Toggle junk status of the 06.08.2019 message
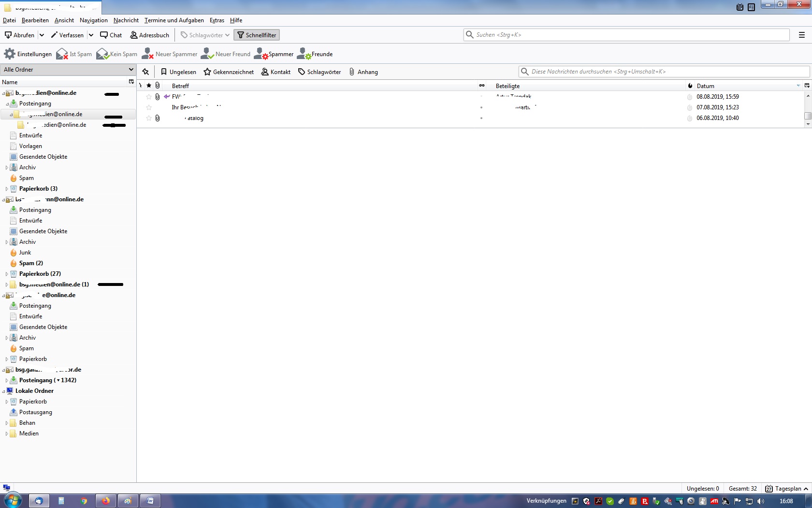 [x=690, y=118]
